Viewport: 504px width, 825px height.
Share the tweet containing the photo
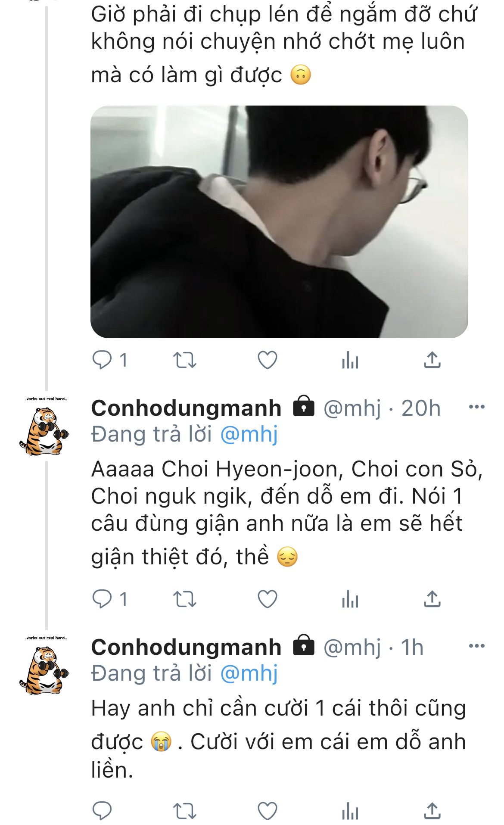[x=432, y=360]
